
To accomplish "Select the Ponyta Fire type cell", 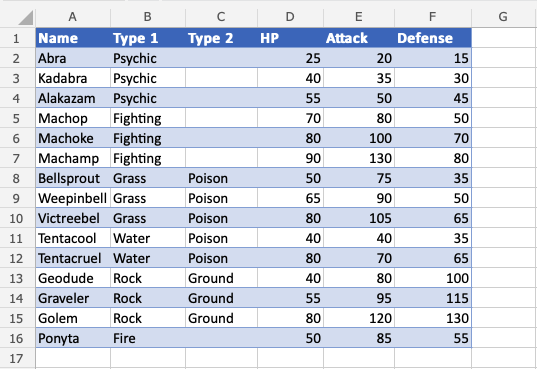I will pos(148,339).
